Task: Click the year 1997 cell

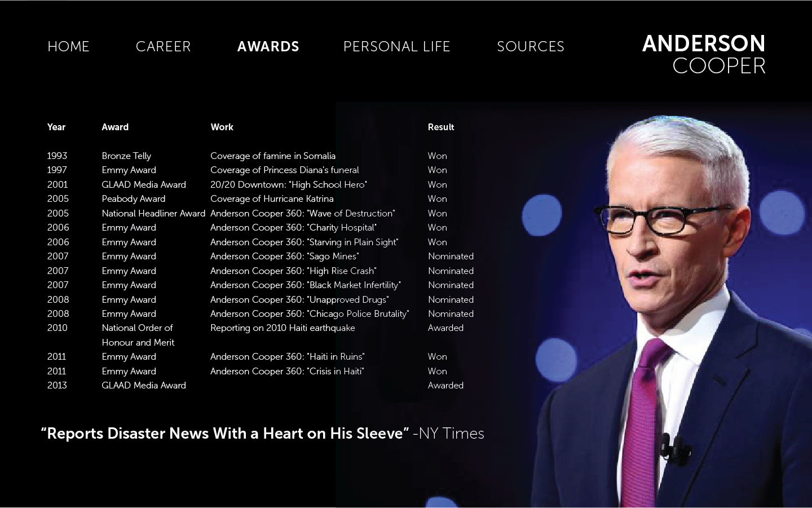Action: tap(57, 170)
